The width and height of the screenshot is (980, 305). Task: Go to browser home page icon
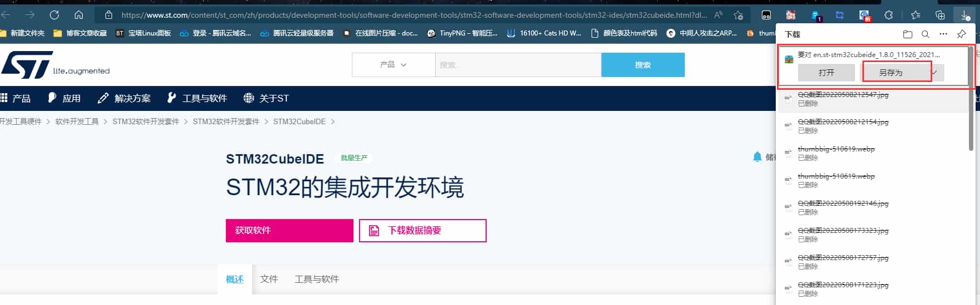(x=79, y=15)
